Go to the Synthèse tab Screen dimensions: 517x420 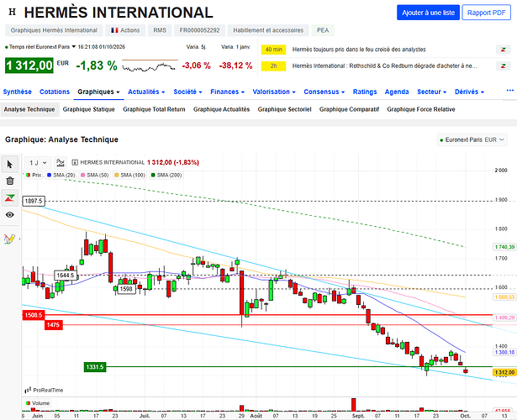(17, 92)
